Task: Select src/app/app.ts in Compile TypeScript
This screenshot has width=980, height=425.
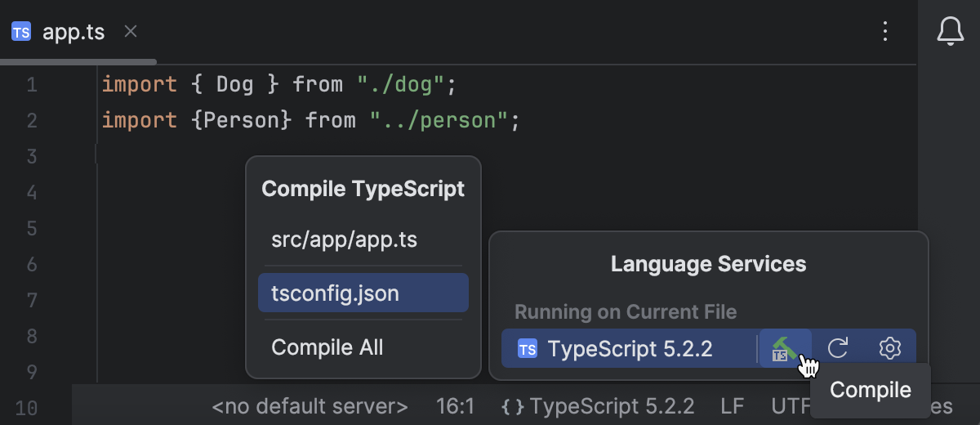Action: pos(344,240)
